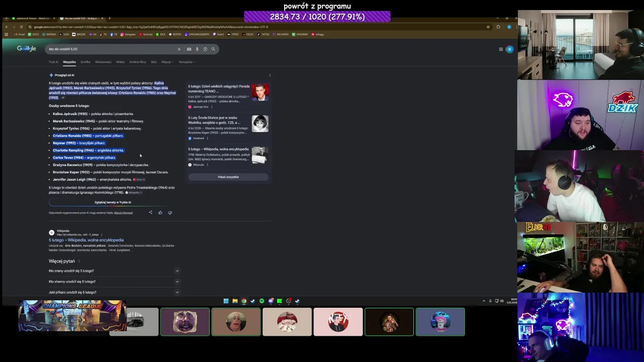
Task: Switch to Krótkie filmy tab
Action: (138, 62)
